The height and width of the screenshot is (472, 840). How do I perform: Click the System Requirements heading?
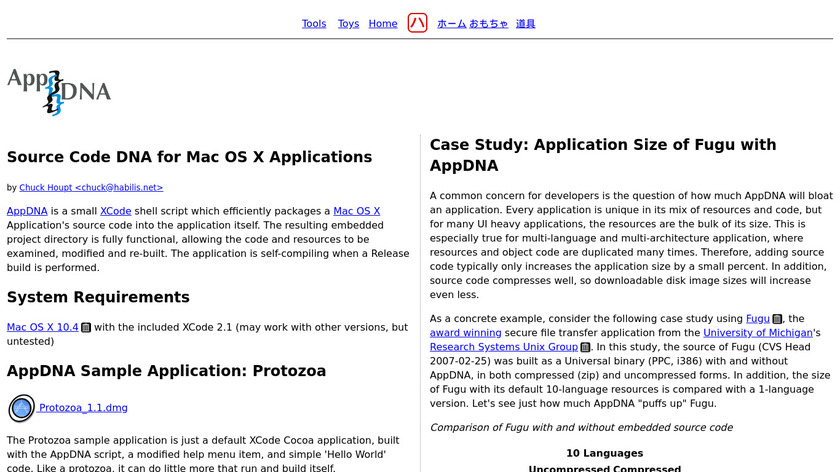[x=98, y=297]
